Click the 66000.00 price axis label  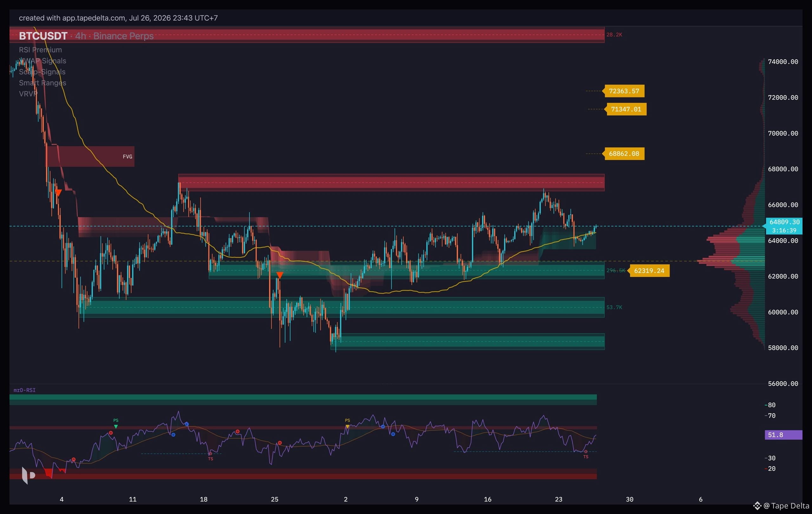click(783, 205)
